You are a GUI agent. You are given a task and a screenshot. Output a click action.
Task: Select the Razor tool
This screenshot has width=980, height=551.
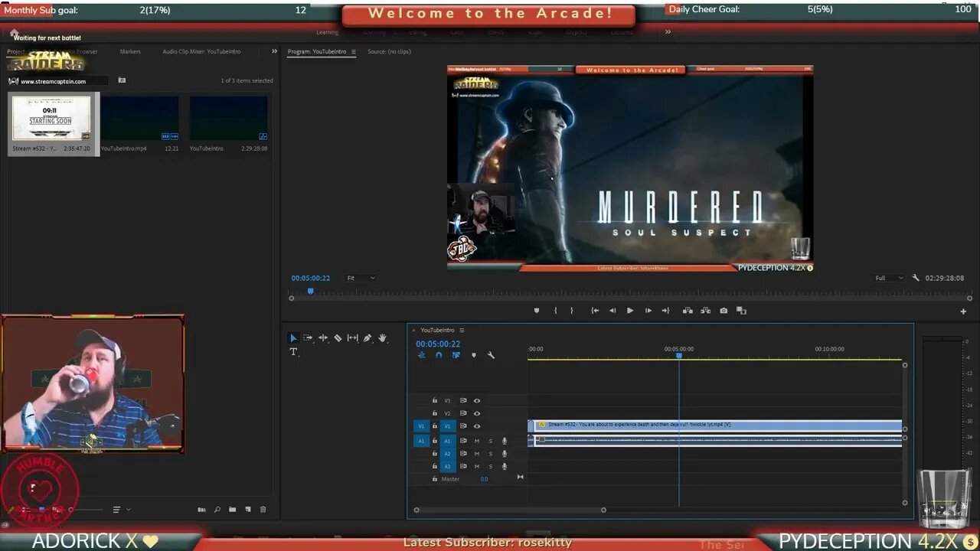click(338, 337)
